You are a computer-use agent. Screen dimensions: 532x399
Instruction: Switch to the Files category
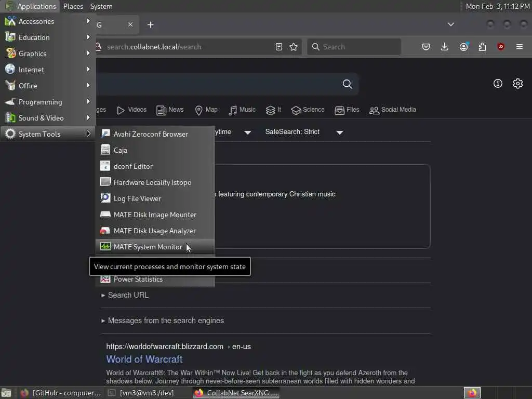pos(347,110)
